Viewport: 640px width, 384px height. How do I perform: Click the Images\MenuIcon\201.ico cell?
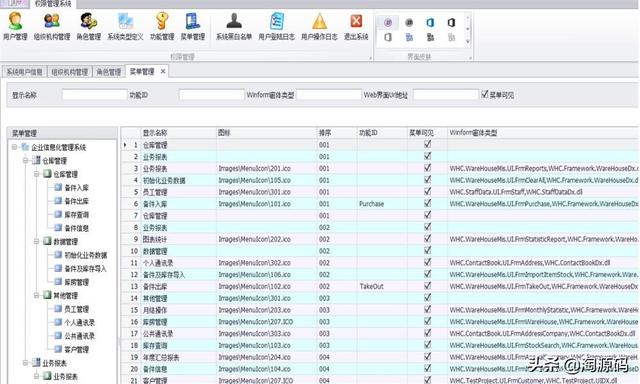tap(266, 168)
